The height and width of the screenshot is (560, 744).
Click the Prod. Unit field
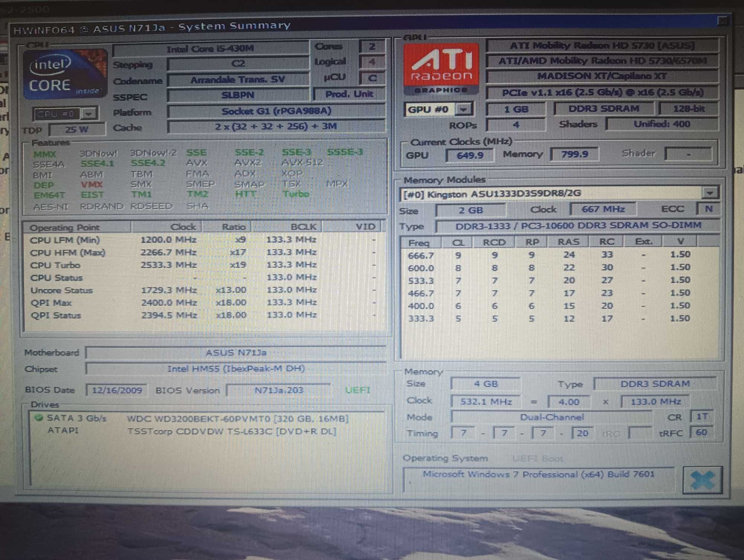[x=349, y=94]
